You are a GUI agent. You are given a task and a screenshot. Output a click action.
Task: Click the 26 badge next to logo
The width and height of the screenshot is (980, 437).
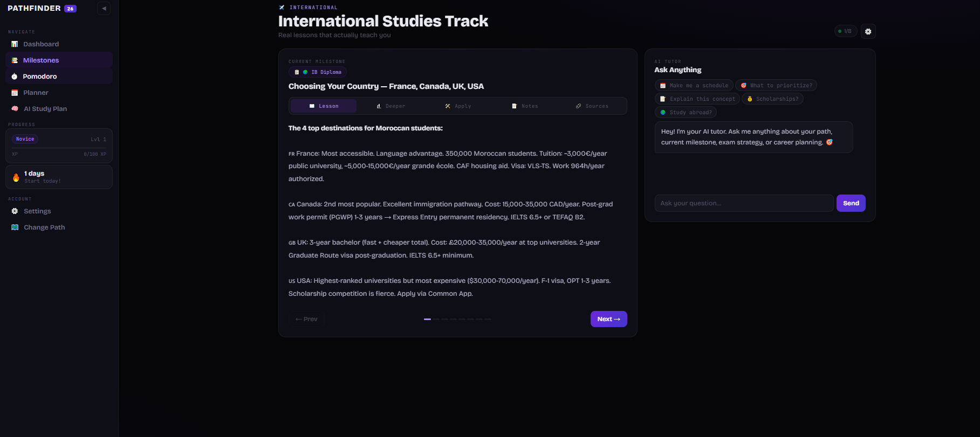(70, 9)
